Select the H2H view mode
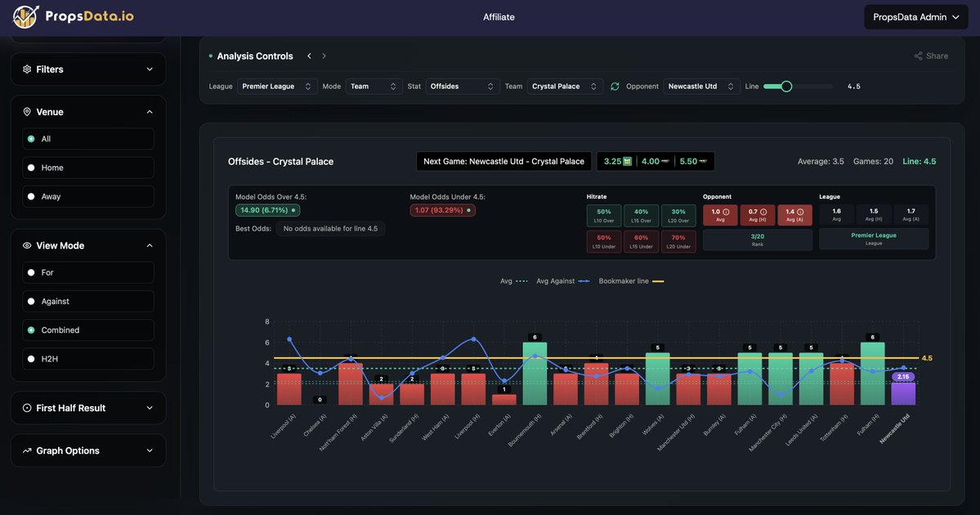This screenshot has width=980, height=515. pyautogui.click(x=88, y=359)
